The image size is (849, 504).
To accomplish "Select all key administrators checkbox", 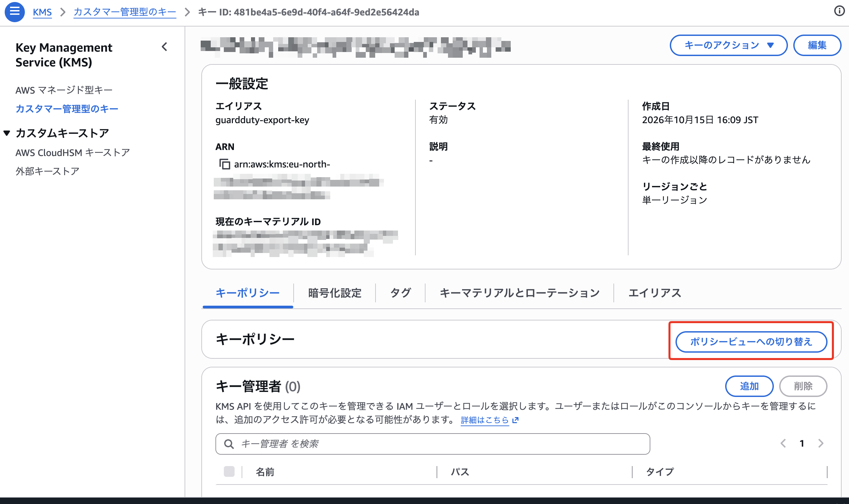I will (229, 471).
